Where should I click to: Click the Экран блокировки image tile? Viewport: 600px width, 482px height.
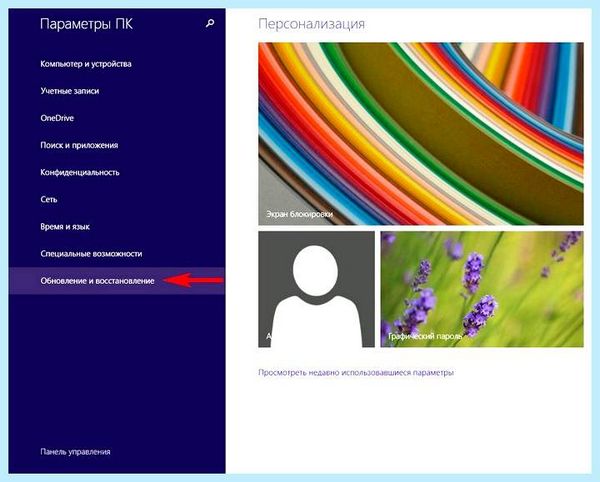(421, 134)
